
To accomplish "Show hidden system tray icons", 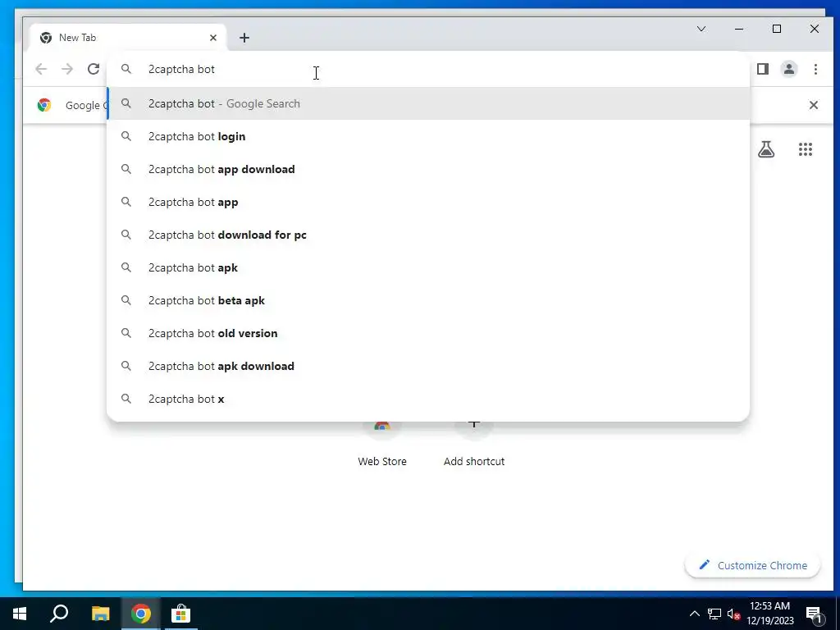I will [x=694, y=614].
